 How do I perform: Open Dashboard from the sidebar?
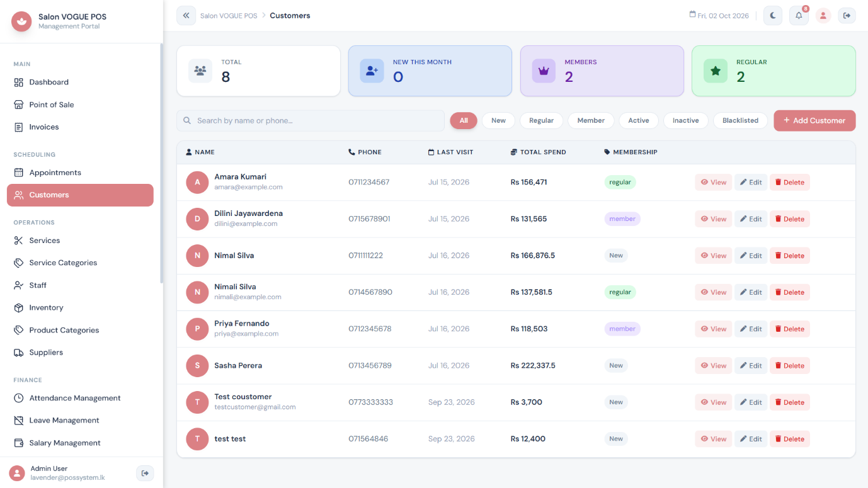click(x=80, y=82)
